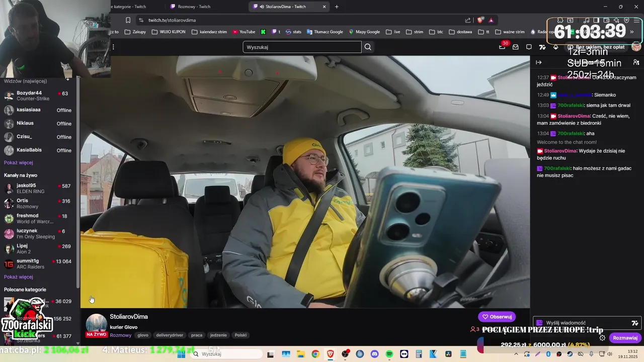
Task: Show hidden system tray icons chevron
Action: click(517, 354)
